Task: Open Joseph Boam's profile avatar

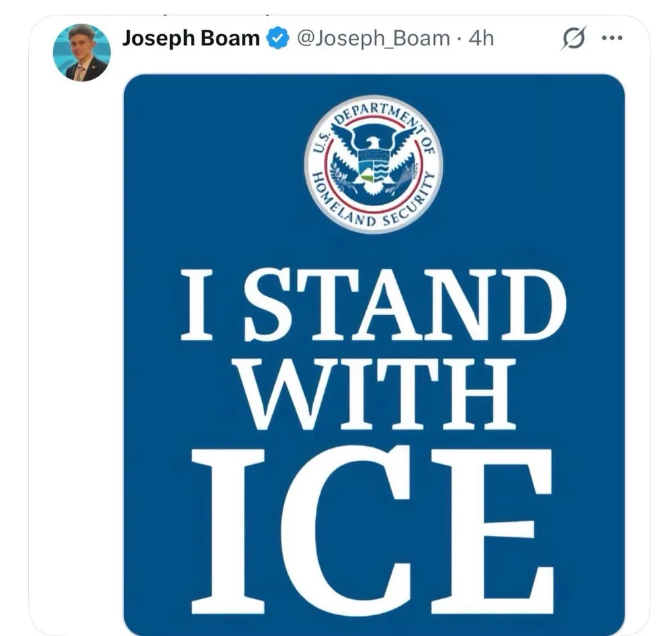Action: pyautogui.click(x=81, y=53)
